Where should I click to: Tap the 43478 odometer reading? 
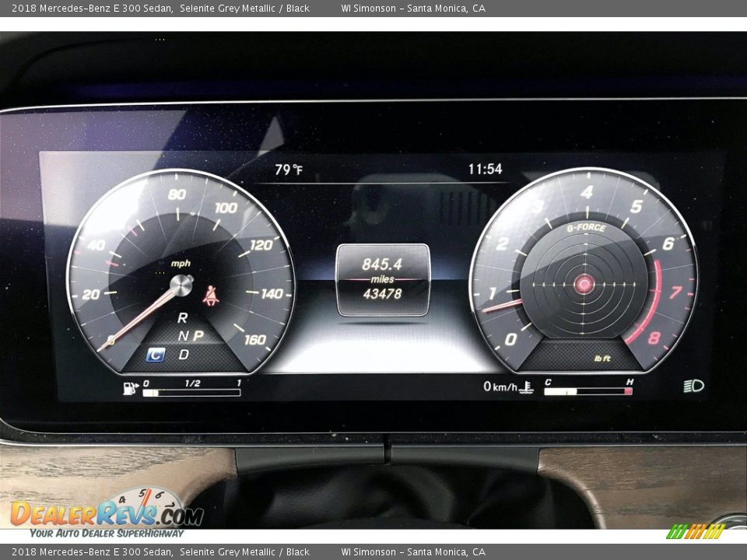[x=383, y=294]
